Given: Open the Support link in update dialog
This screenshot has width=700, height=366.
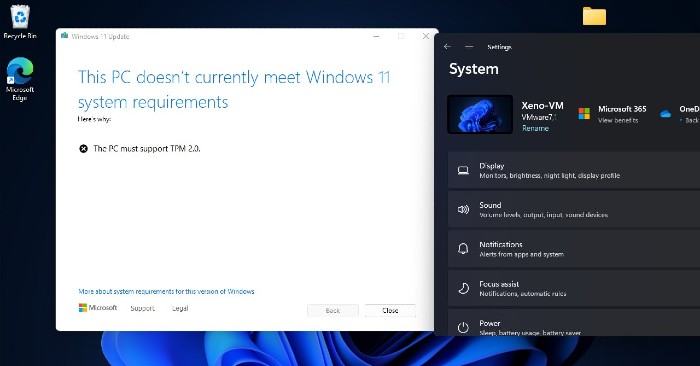Looking at the screenshot, I should [142, 308].
